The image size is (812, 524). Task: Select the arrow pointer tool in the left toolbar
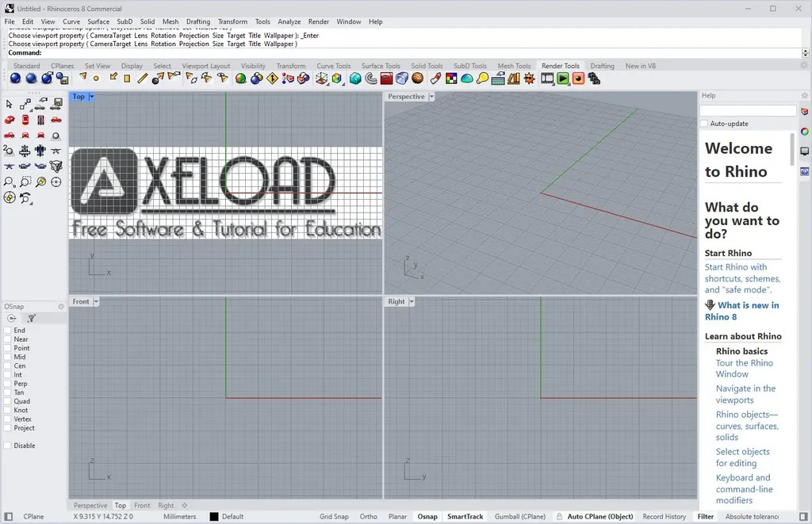tap(9, 104)
